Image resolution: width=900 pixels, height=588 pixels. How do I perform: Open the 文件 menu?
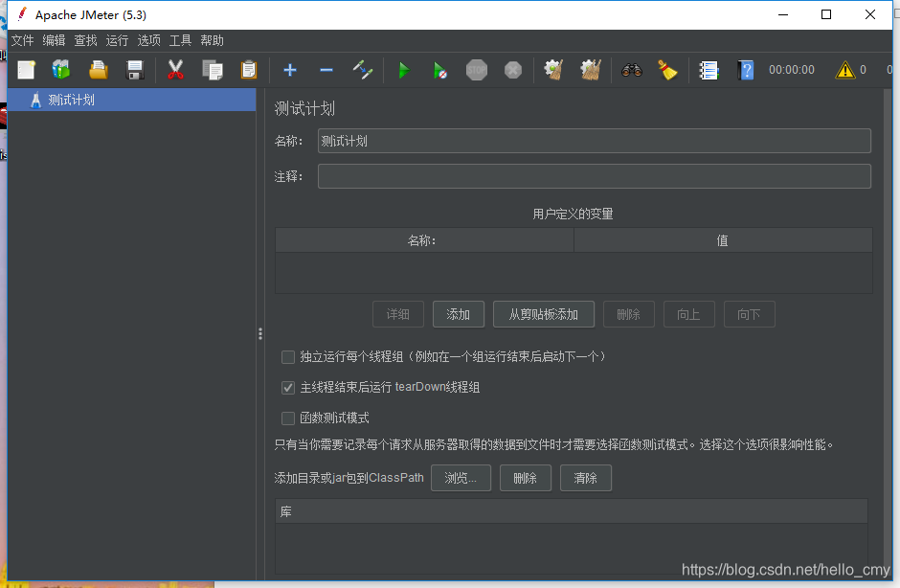[x=22, y=40]
